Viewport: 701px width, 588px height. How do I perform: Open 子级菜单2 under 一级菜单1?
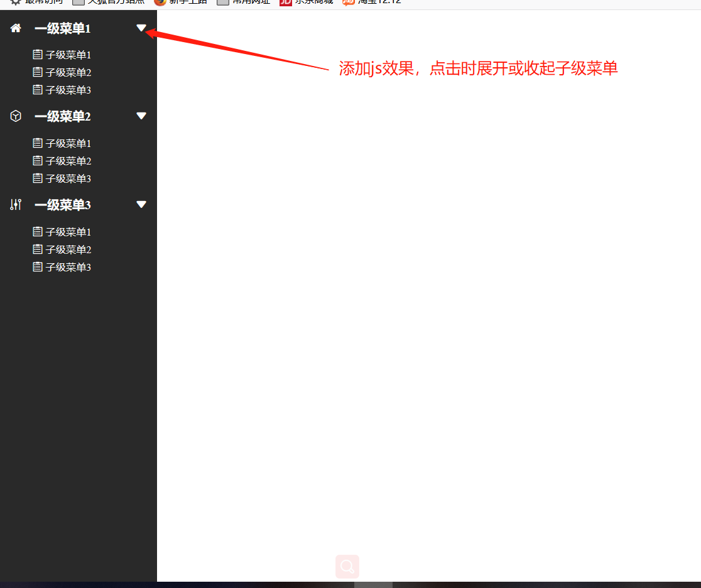(68, 72)
